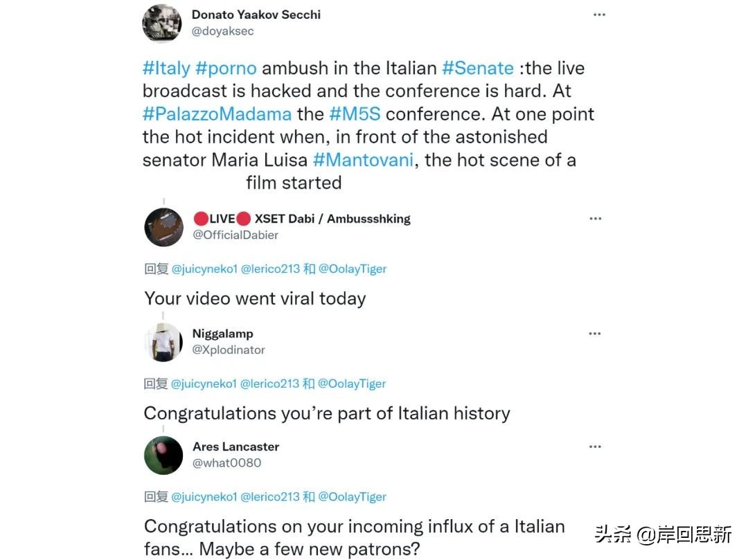Click the Niggalamp user avatar
Viewport: 748px width, 560px height.
tap(163, 342)
